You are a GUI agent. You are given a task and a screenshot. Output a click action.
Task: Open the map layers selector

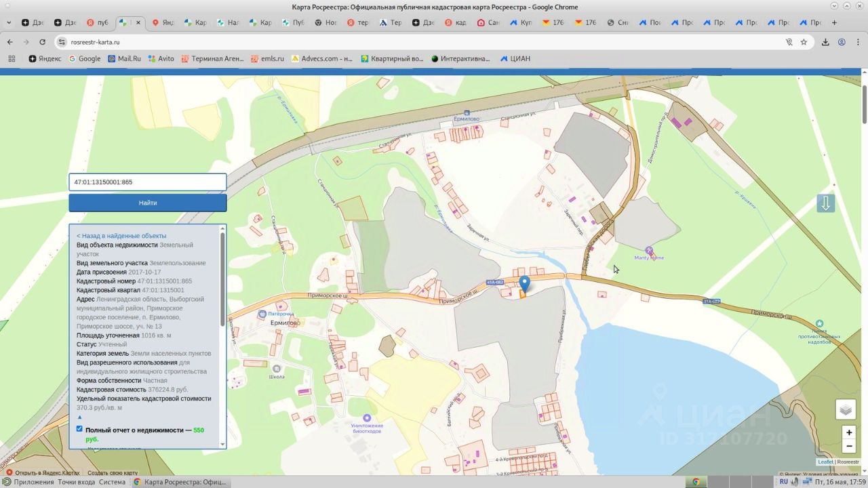pyautogui.click(x=845, y=409)
